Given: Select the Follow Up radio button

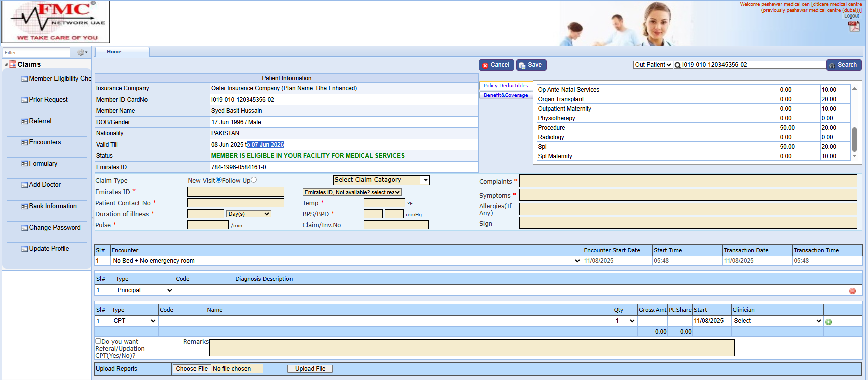Looking at the screenshot, I should (254, 180).
